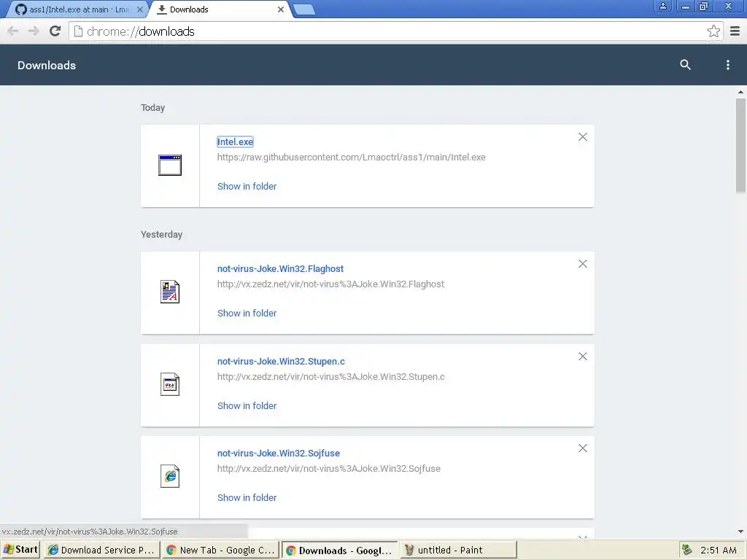Show Sojfuse in folder
The height and width of the screenshot is (560, 747).
tap(247, 497)
